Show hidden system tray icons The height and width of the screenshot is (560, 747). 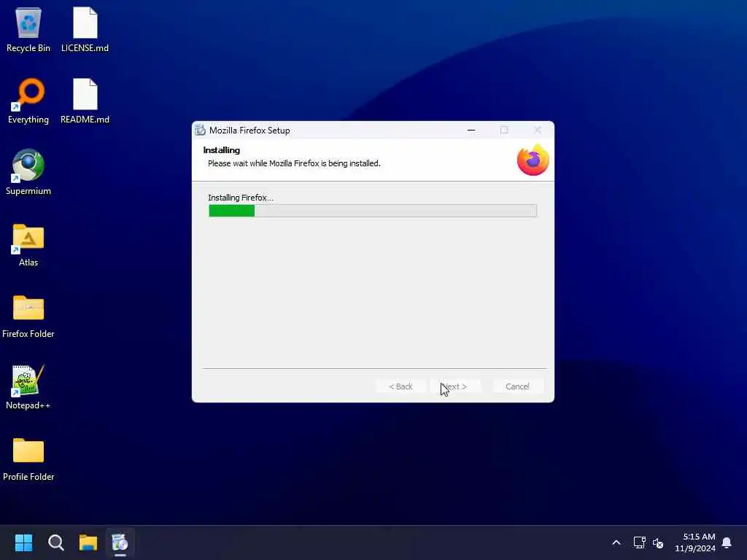(616, 542)
